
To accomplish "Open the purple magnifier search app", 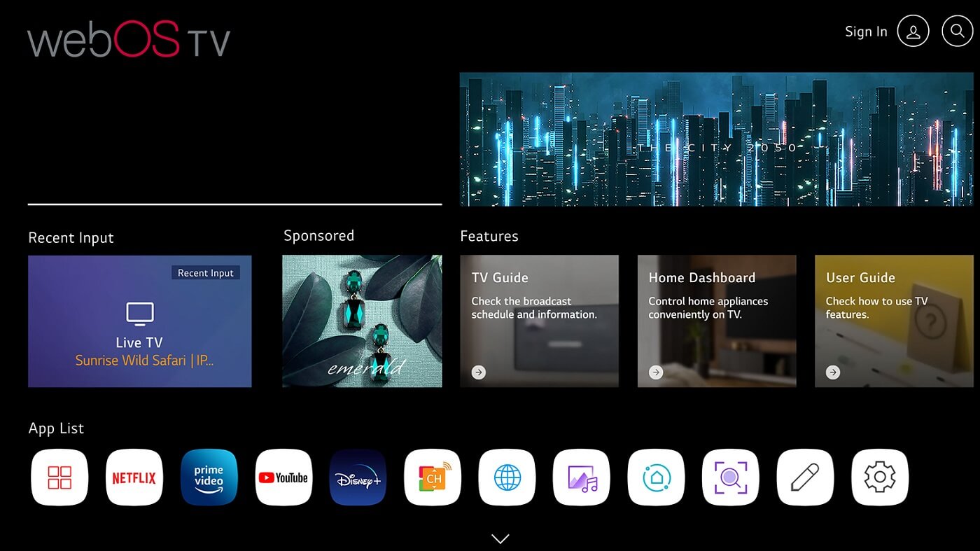I will pos(731,477).
